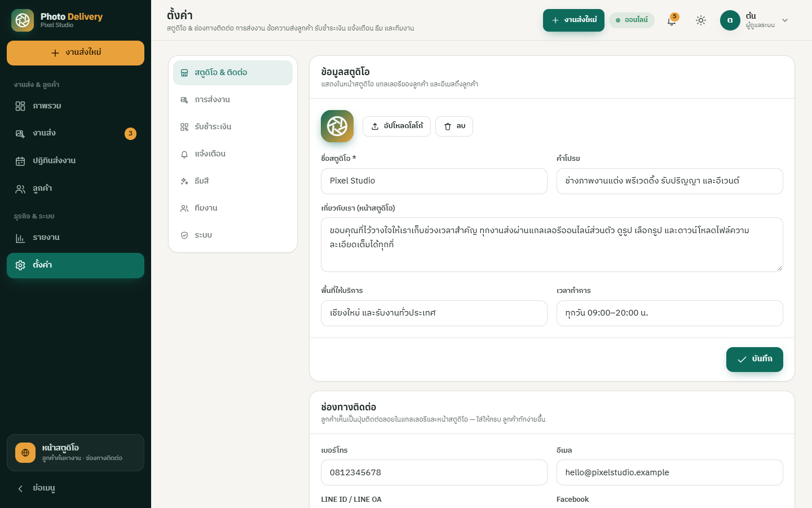Open รายงาน in the sidebar

[x=76, y=238]
